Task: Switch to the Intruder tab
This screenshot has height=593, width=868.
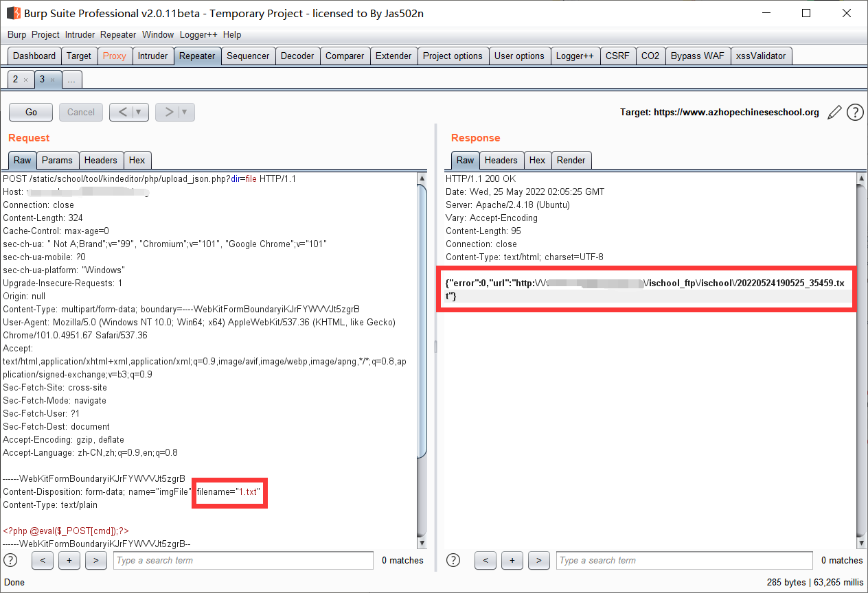Action: point(152,56)
